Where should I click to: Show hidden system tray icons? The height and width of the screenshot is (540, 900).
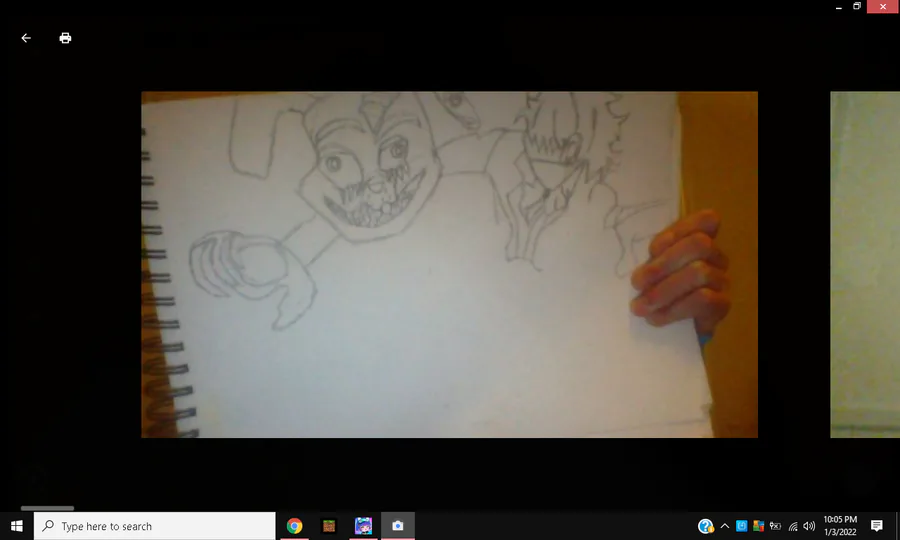(x=725, y=526)
